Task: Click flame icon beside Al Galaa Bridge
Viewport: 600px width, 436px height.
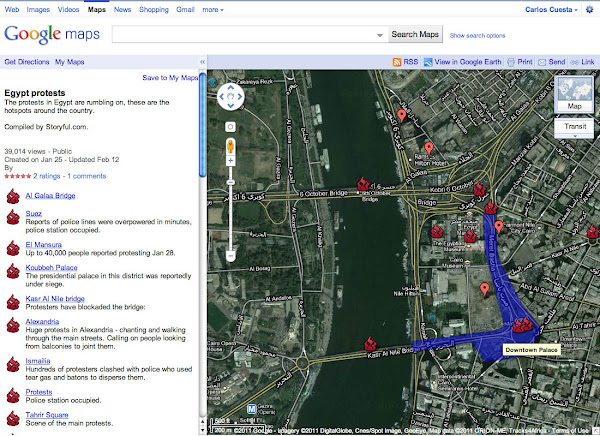Action: pos(13,196)
